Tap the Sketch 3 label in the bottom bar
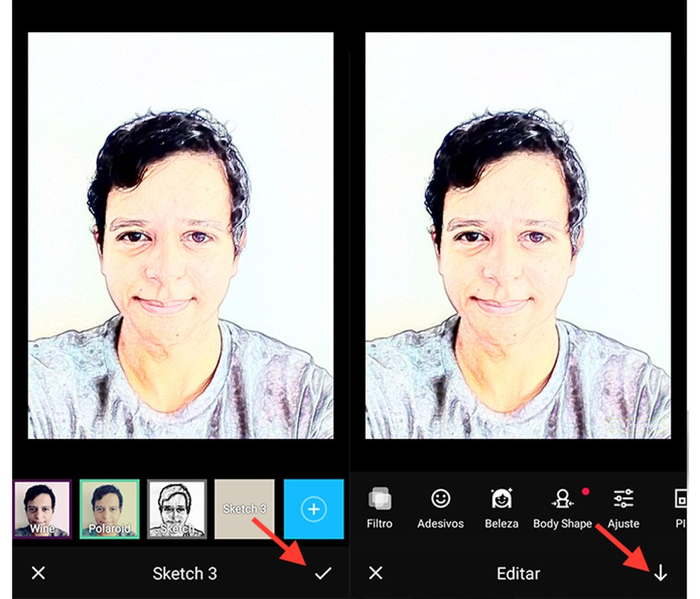 pyautogui.click(x=184, y=573)
